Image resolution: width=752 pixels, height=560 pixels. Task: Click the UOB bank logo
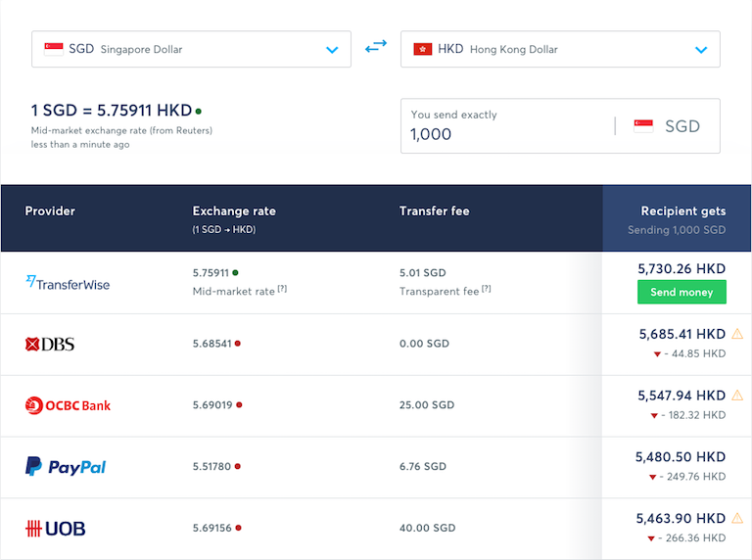point(55,529)
